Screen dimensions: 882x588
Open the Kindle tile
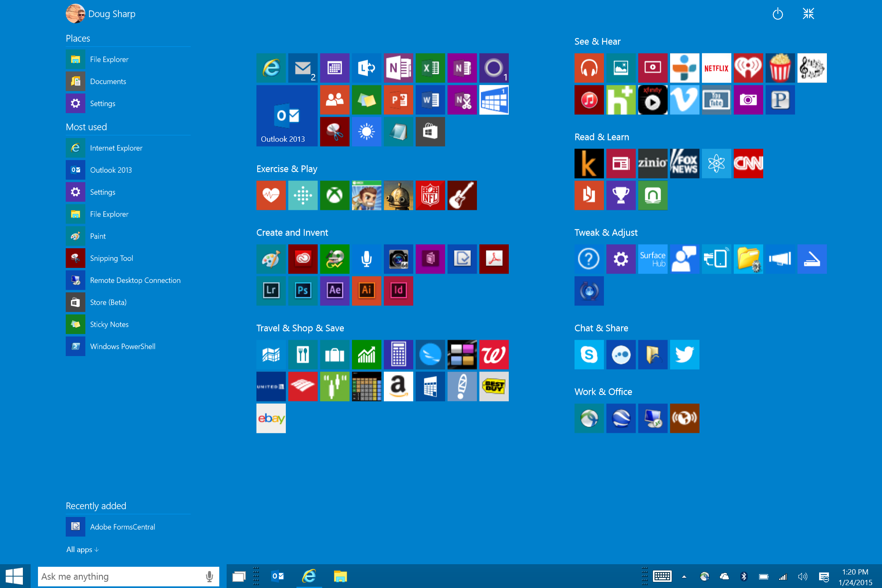click(x=589, y=163)
